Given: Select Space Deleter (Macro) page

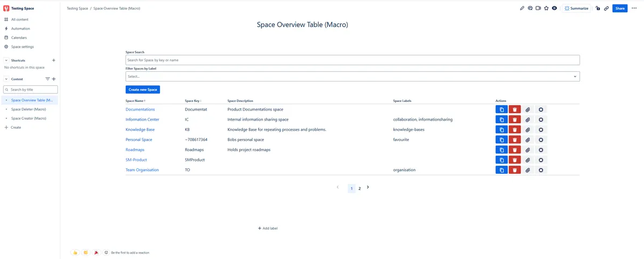Looking at the screenshot, I should click(30, 109).
